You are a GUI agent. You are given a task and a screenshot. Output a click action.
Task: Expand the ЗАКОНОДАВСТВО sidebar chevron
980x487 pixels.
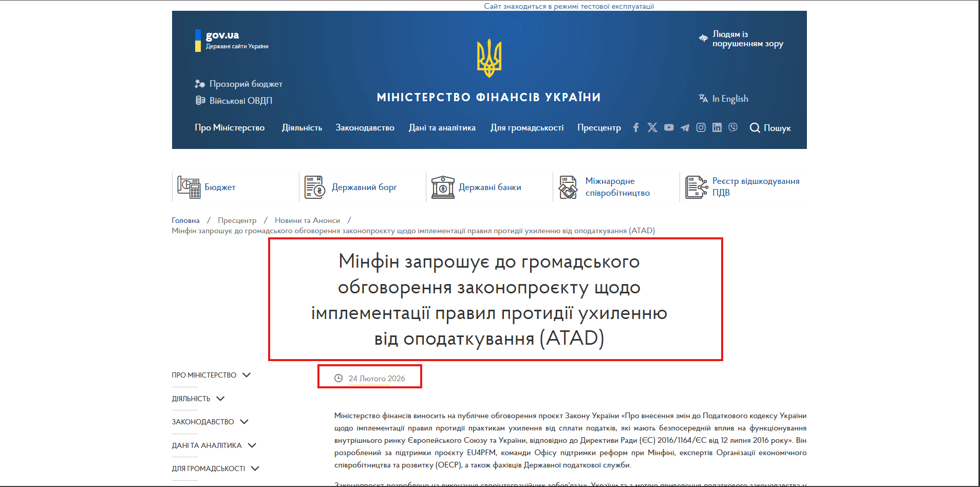[x=244, y=422]
